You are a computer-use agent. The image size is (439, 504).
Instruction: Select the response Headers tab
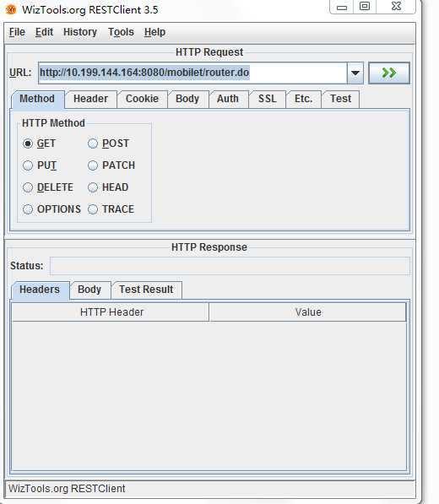[40, 290]
